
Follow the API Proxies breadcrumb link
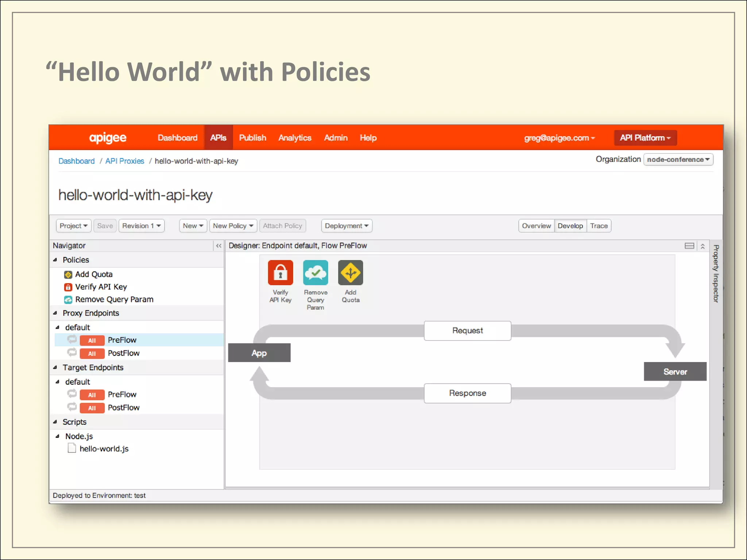pyautogui.click(x=125, y=161)
